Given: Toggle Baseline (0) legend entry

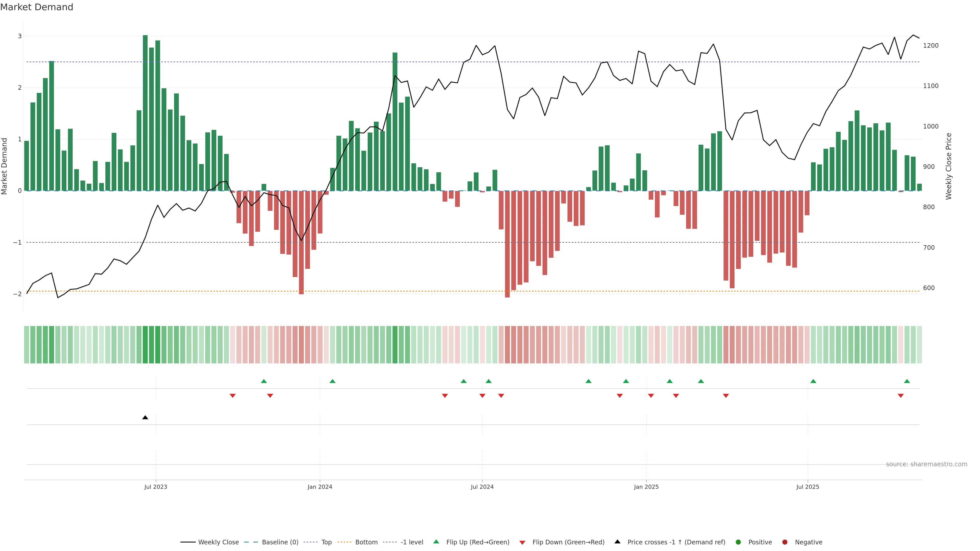Looking at the screenshot, I should (280, 542).
